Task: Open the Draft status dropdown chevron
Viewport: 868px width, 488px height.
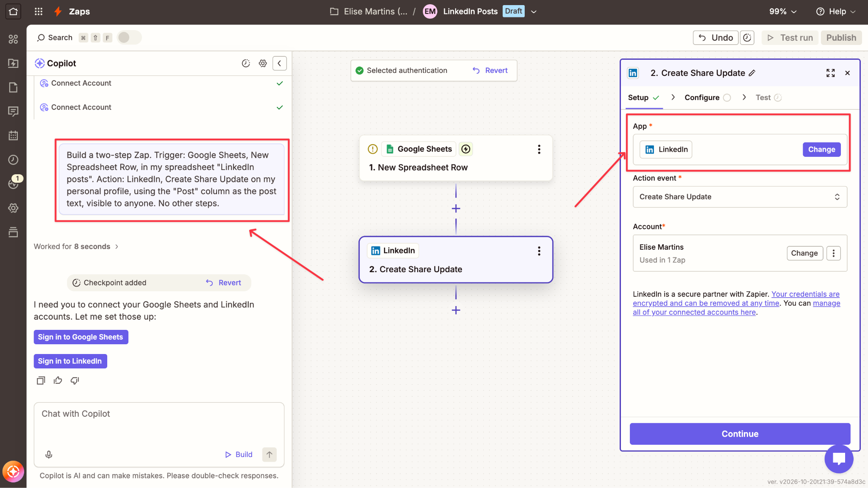Action: pyautogui.click(x=534, y=11)
